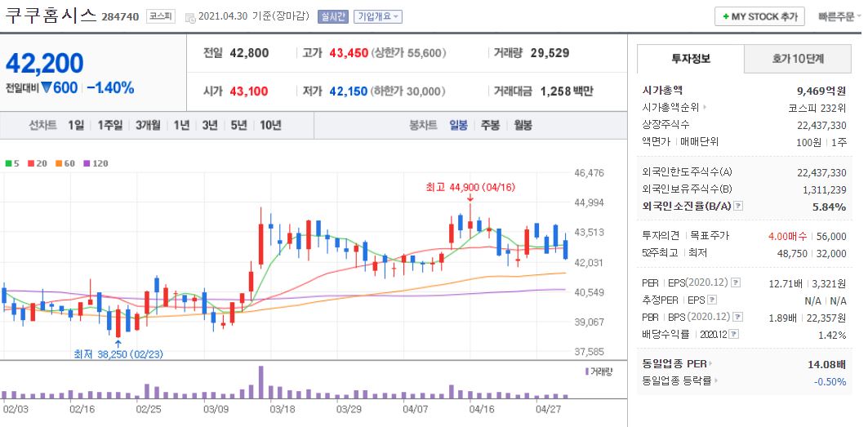Screen dimensions: 868x427
Task: Click the -1.40% change value
Action: (x=111, y=87)
